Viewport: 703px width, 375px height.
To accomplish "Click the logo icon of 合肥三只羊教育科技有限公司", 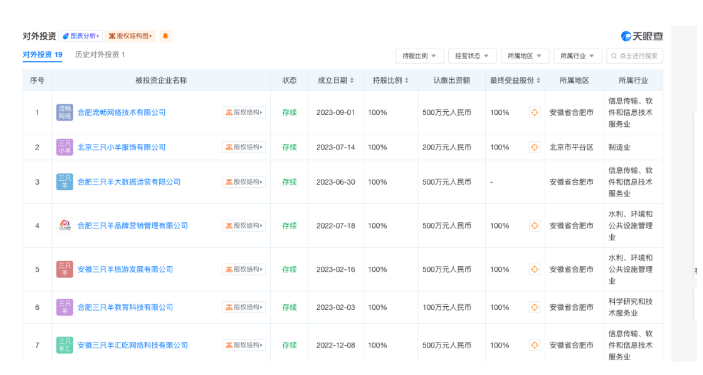I will 65,307.
